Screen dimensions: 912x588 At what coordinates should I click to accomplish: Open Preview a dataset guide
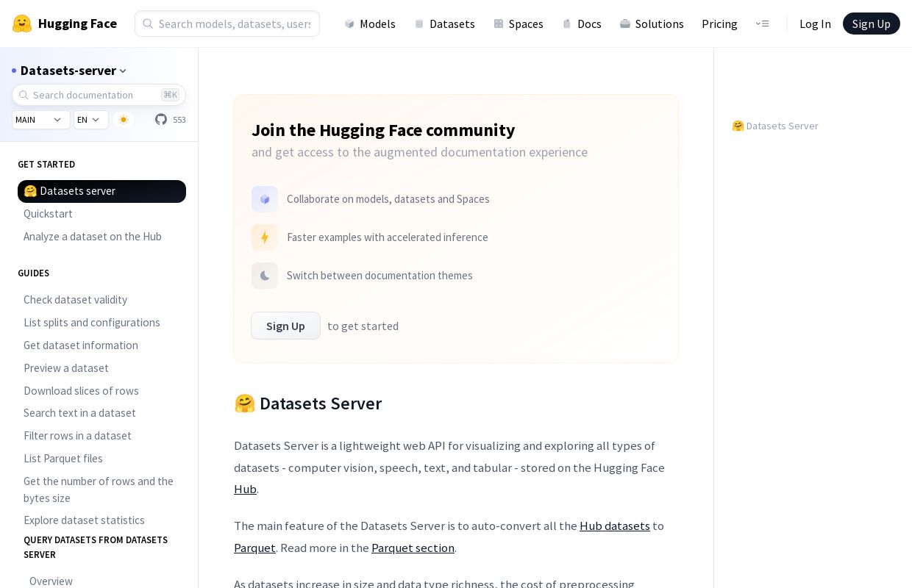[66, 368]
